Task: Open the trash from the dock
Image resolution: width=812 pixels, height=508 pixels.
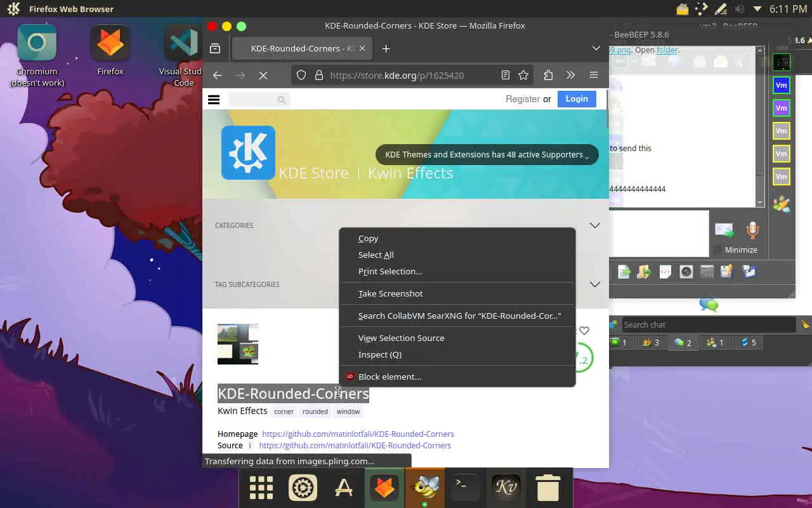Action: pos(548,488)
